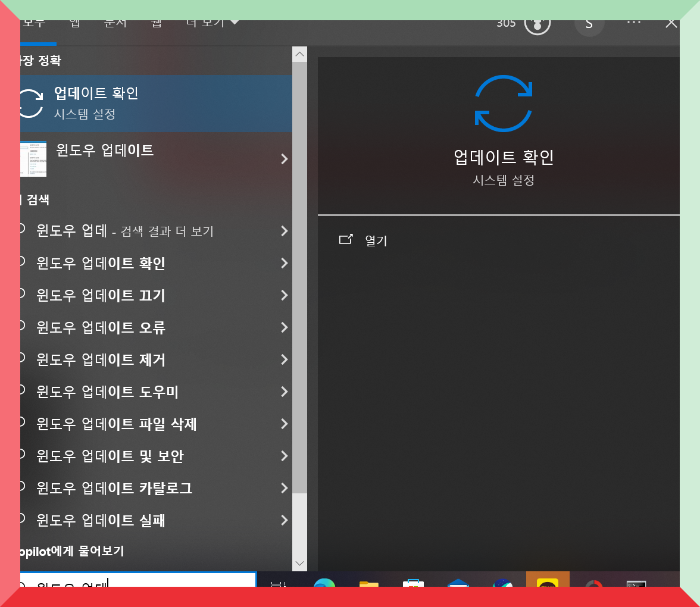
Task: Select the 윈도우 업데이트 실패 suggestion
Action: (x=101, y=520)
